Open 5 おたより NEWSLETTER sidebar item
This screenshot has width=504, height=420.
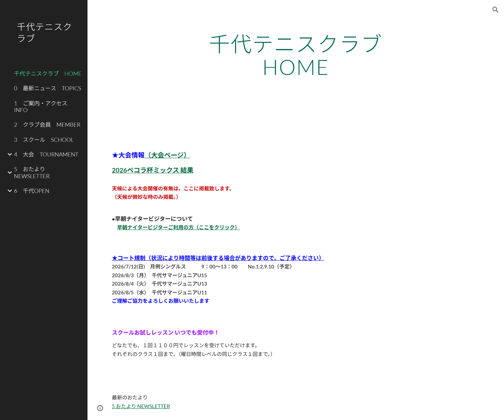[32, 172]
